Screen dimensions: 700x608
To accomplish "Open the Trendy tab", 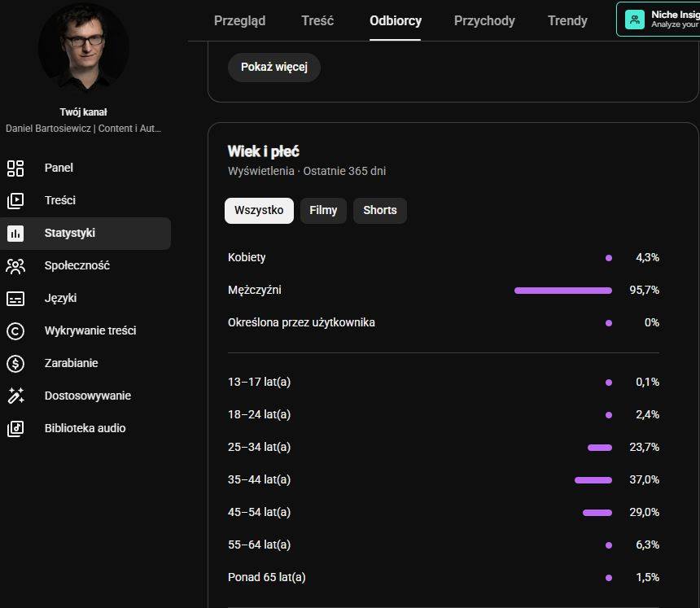I will click(x=567, y=20).
